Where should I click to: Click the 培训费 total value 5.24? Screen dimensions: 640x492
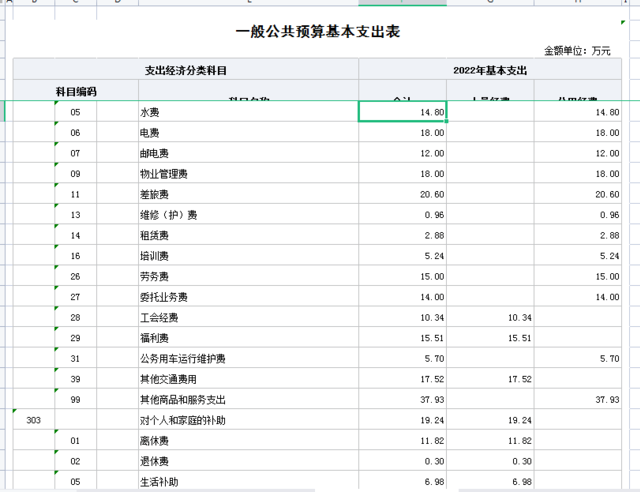coord(403,256)
